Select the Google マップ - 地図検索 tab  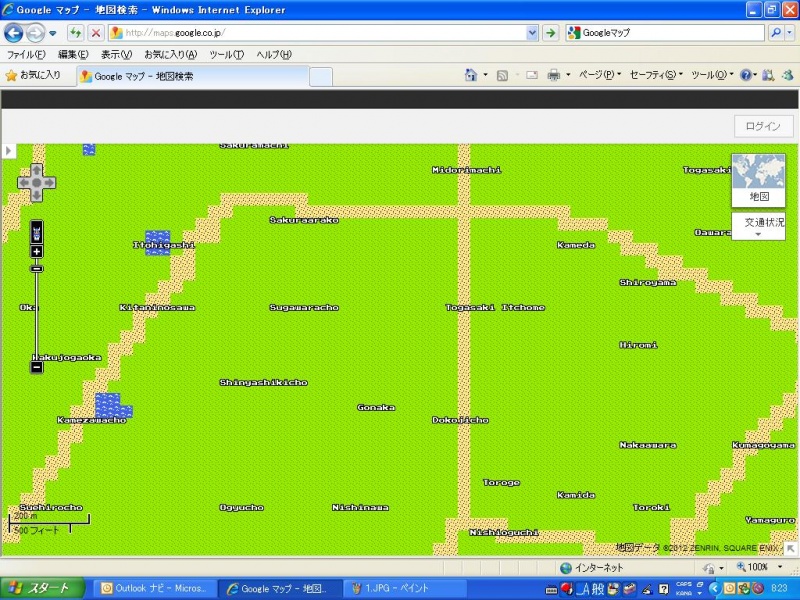pyautogui.click(x=193, y=77)
